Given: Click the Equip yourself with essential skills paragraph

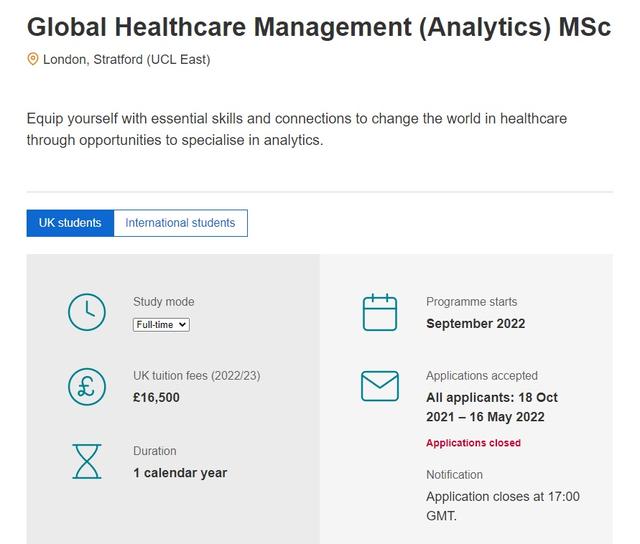Looking at the screenshot, I should 297,129.
